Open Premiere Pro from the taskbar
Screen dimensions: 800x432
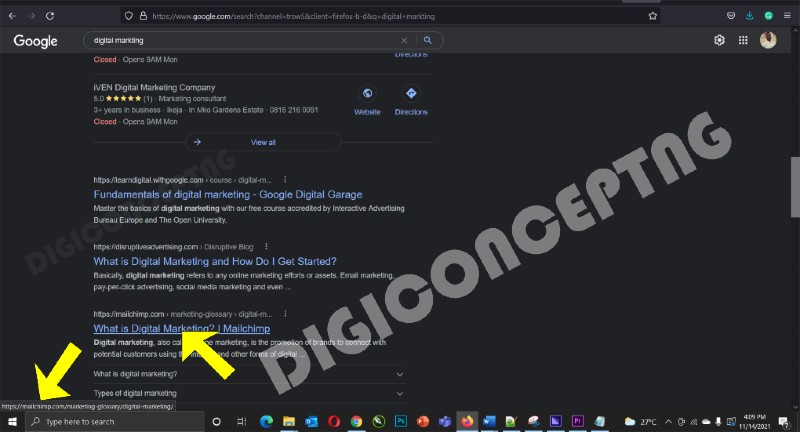[578, 421]
